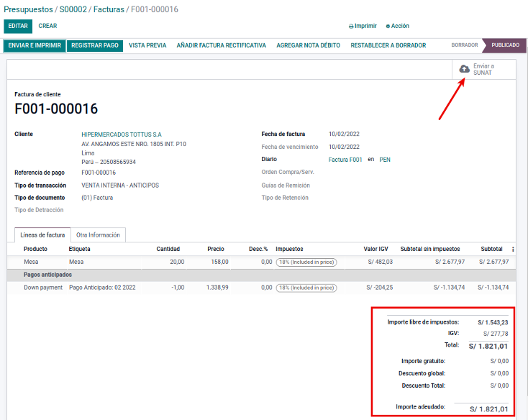Click the PUBLICADO status stage
The image size is (528, 420).
505,45
